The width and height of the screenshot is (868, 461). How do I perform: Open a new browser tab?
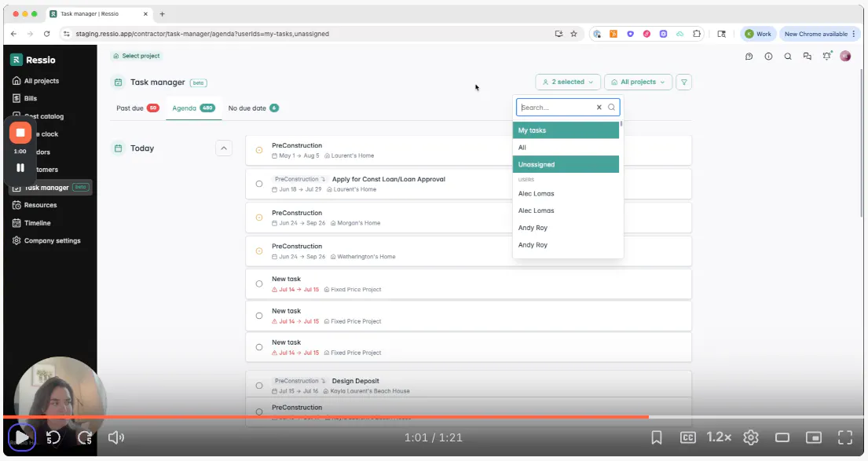[162, 14]
